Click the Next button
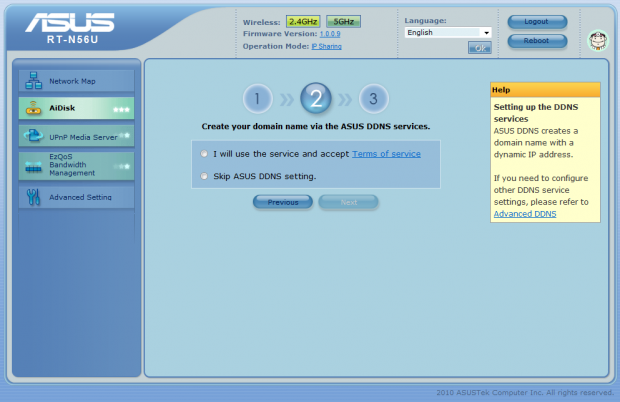The width and height of the screenshot is (620, 402). tap(348, 202)
